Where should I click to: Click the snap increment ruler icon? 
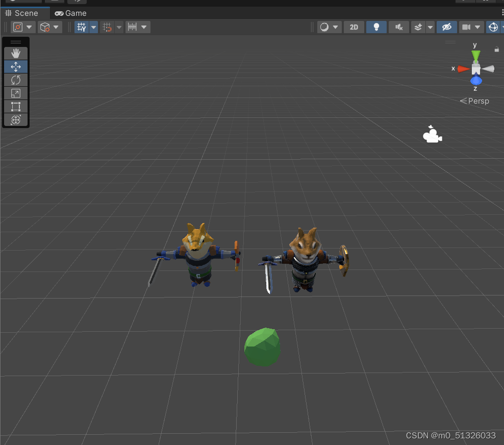click(132, 27)
